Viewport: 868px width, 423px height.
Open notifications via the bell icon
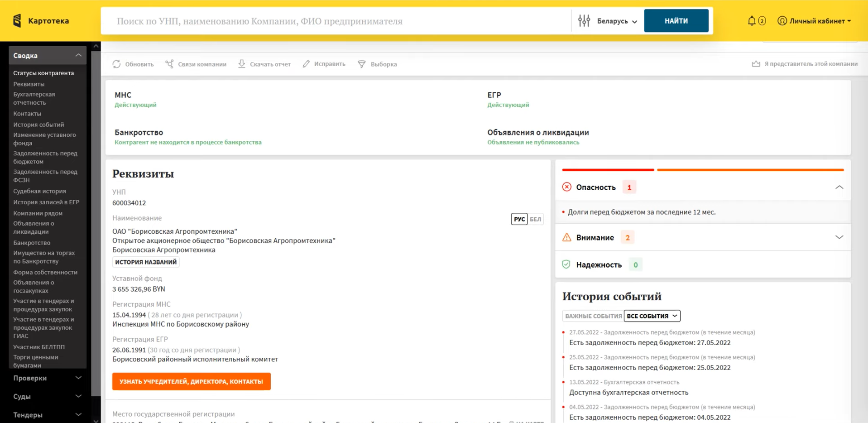752,20
